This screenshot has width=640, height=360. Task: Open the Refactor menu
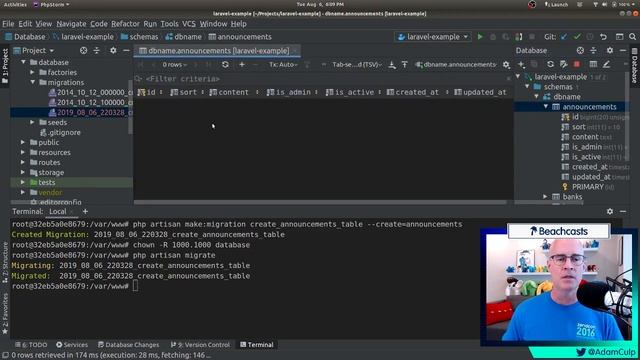(x=125, y=24)
